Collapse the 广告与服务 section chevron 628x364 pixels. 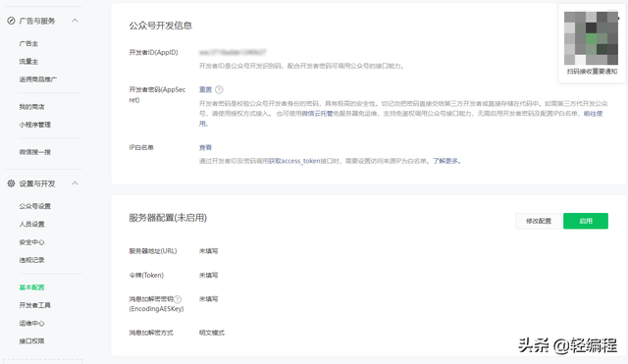click(75, 21)
